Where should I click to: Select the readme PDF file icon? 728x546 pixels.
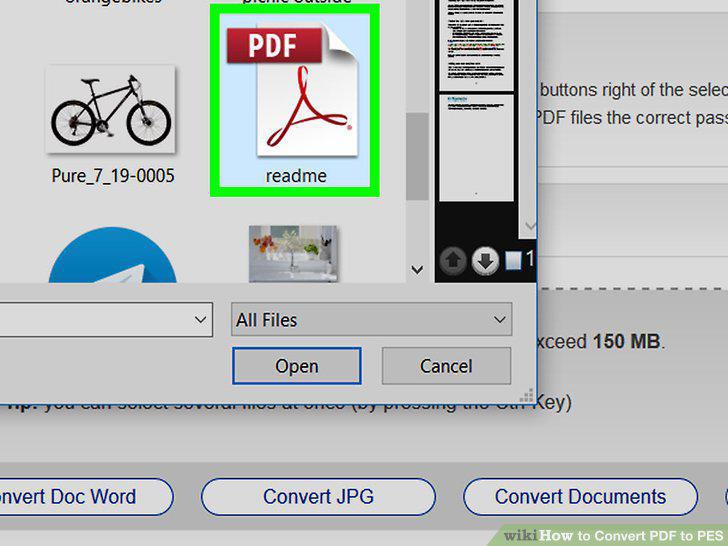point(292,91)
